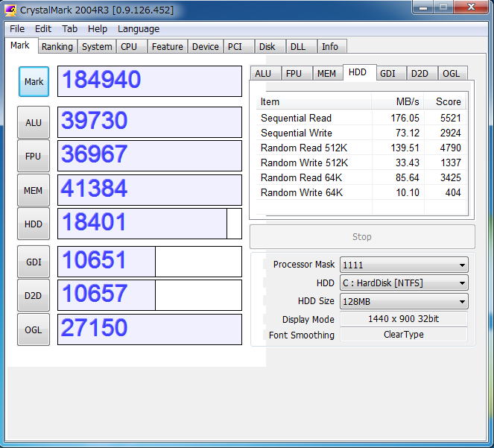The width and height of the screenshot is (494, 448).
Task: Switch to the OGL results tab
Action: pos(451,73)
